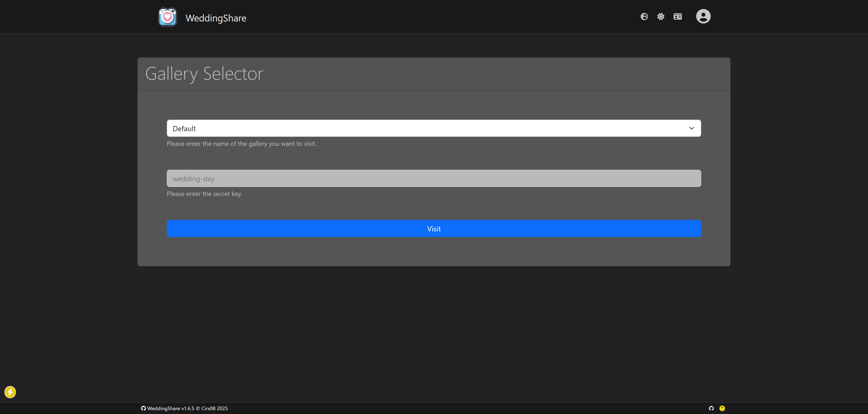Click the GitHub icon at the bottom right corner
Screen dimensions: 868x414
(711, 408)
